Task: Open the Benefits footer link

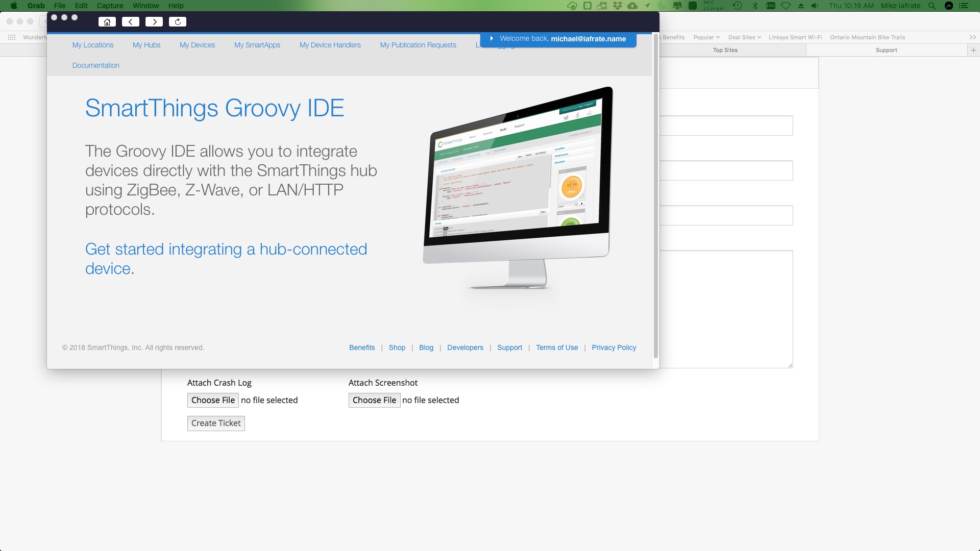Action: click(362, 347)
